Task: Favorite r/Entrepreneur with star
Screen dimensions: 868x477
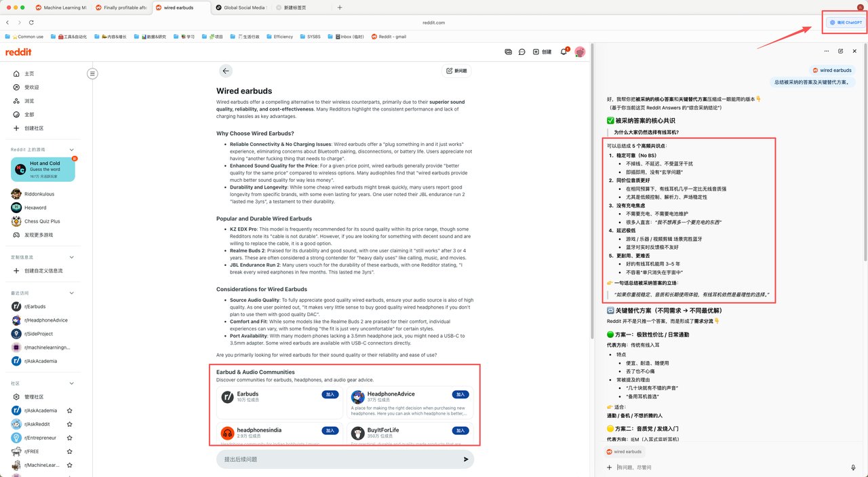Action: pos(69,438)
